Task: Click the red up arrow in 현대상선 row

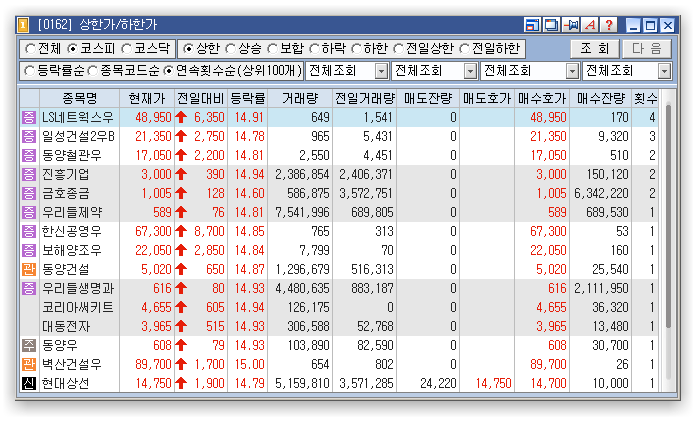Action: (181, 383)
